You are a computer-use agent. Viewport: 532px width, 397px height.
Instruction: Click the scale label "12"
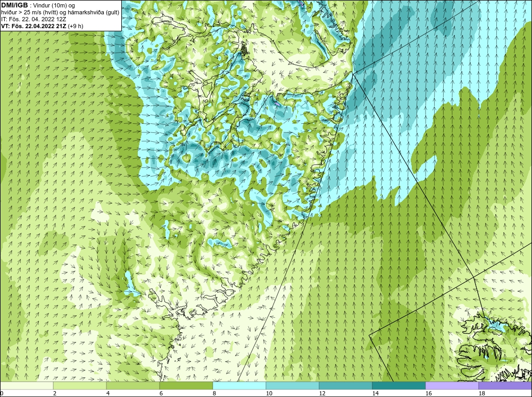322,393
